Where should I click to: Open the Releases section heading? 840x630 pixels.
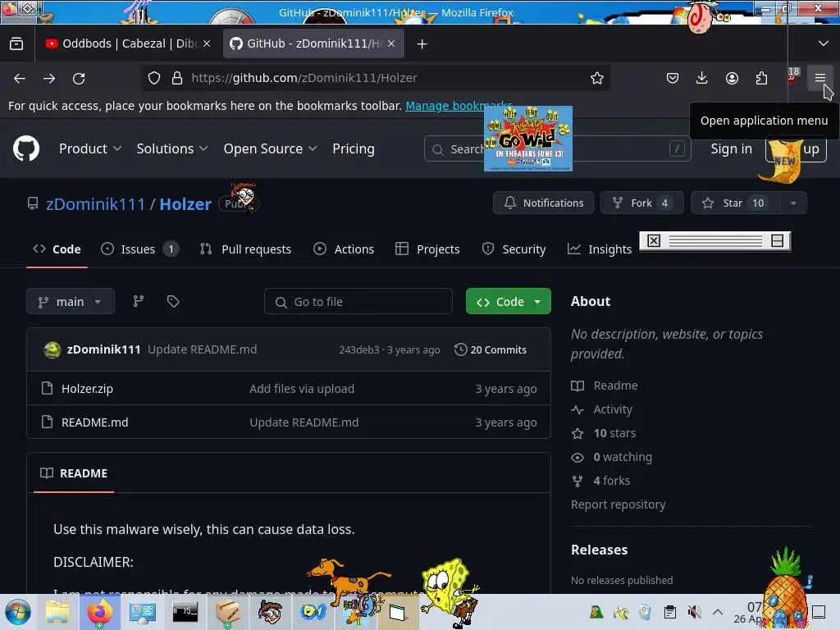tap(599, 550)
